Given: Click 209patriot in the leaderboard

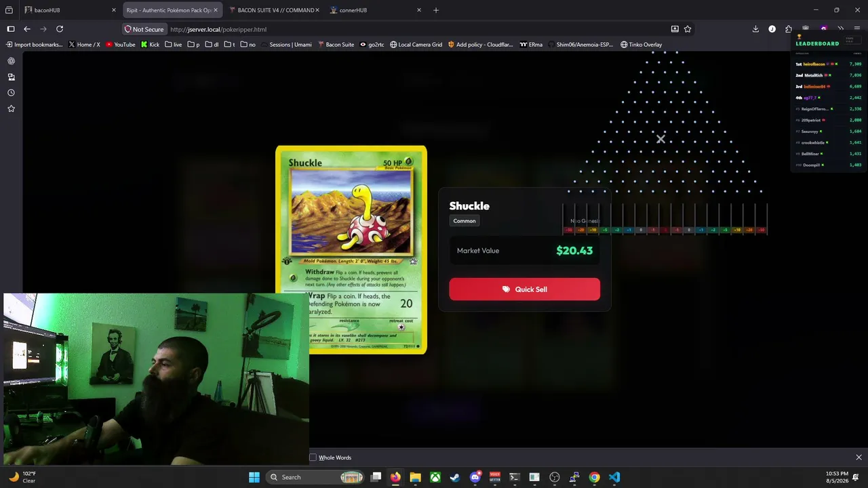Looking at the screenshot, I should click(811, 120).
